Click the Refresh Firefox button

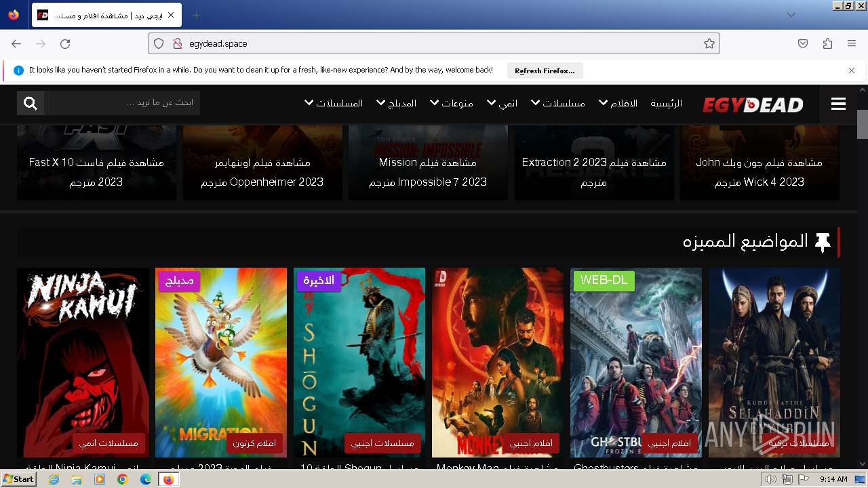coord(545,70)
